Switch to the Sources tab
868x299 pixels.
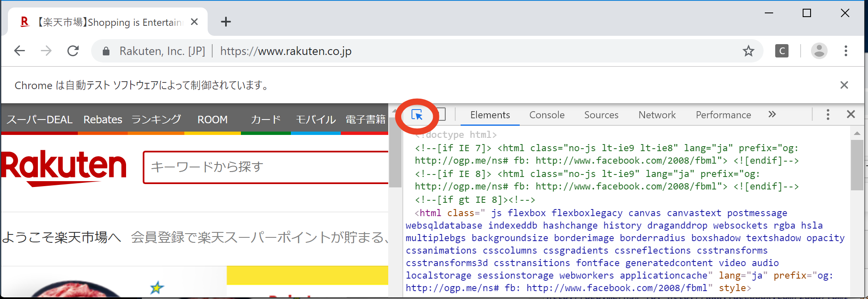click(x=601, y=115)
